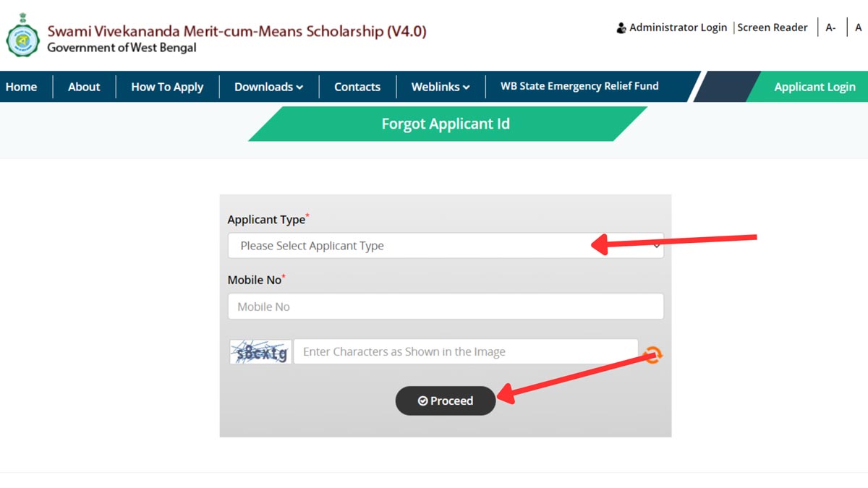Click the A- text size reduce icon
The width and height of the screenshot is (868, 488).
[x=830, y=27]
